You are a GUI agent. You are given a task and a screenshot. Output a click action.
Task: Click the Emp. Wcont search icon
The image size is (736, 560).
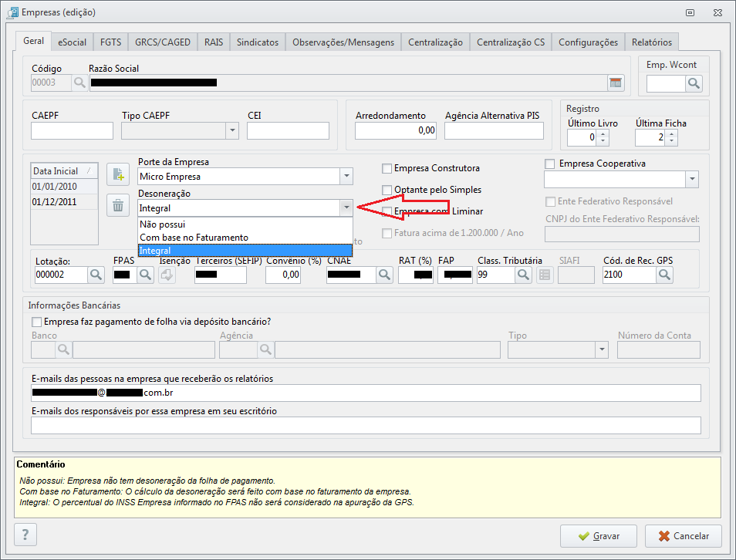pos(693,83)
